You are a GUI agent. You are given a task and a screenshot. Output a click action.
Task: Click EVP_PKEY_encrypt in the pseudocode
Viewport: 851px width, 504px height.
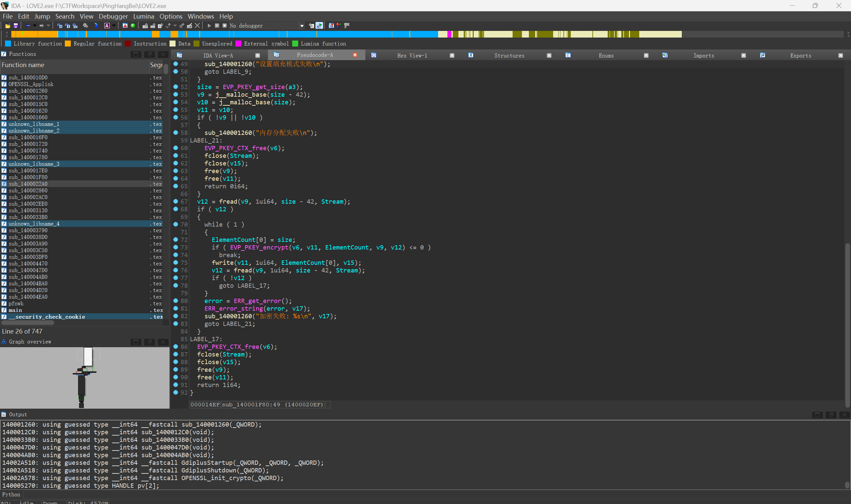pyautogui.click(x=259, y=248)
